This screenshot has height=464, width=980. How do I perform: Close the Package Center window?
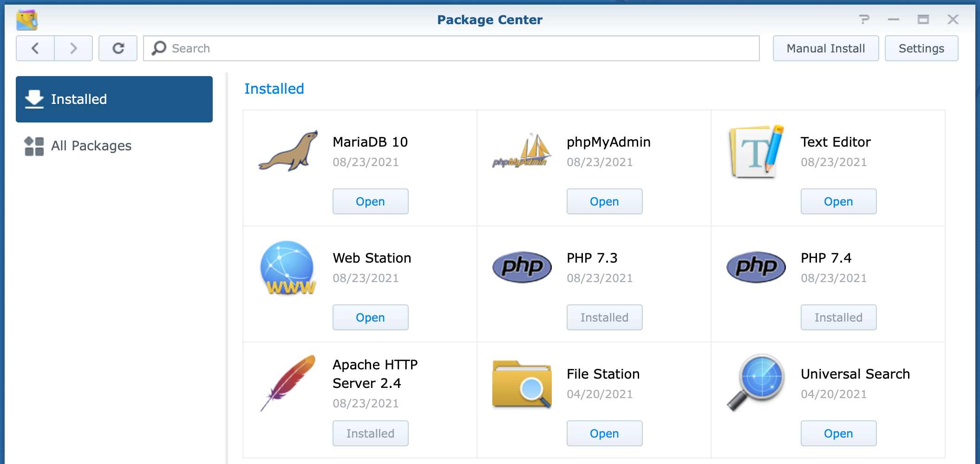point(953,19)
